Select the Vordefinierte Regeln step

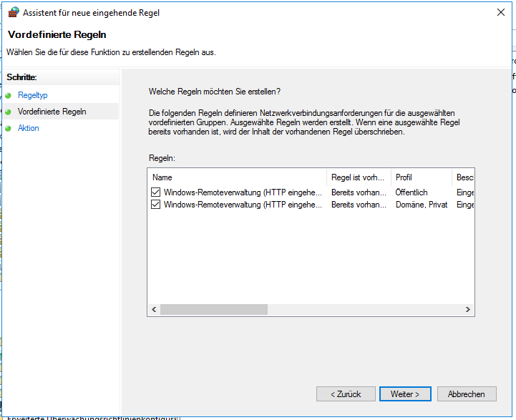pyautogui.click(x=52, y=112)
